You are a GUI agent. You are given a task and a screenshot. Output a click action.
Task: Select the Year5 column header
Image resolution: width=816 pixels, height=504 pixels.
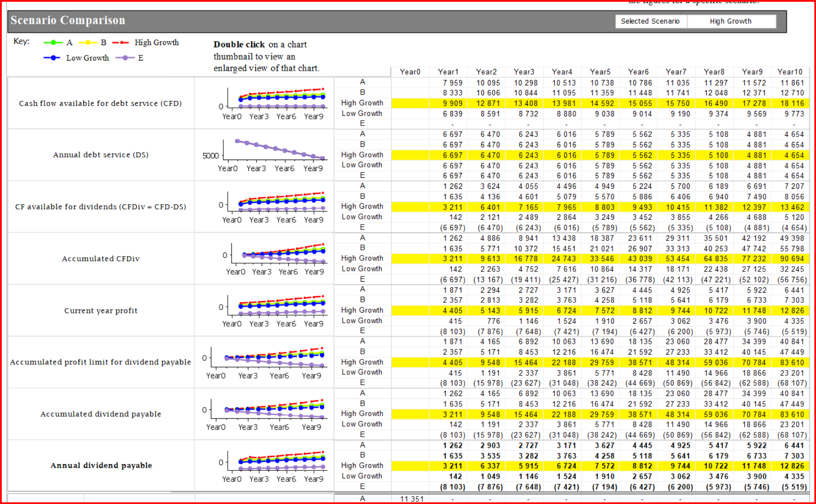600,72
